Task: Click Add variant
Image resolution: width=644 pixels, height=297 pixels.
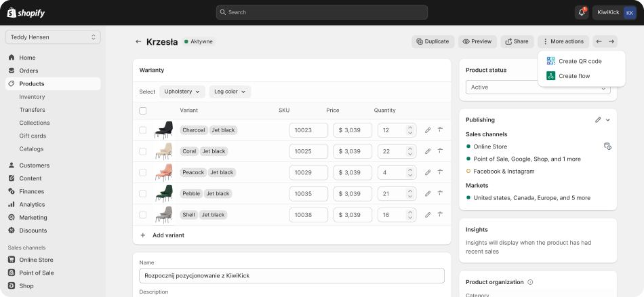Action: (162, 235)
